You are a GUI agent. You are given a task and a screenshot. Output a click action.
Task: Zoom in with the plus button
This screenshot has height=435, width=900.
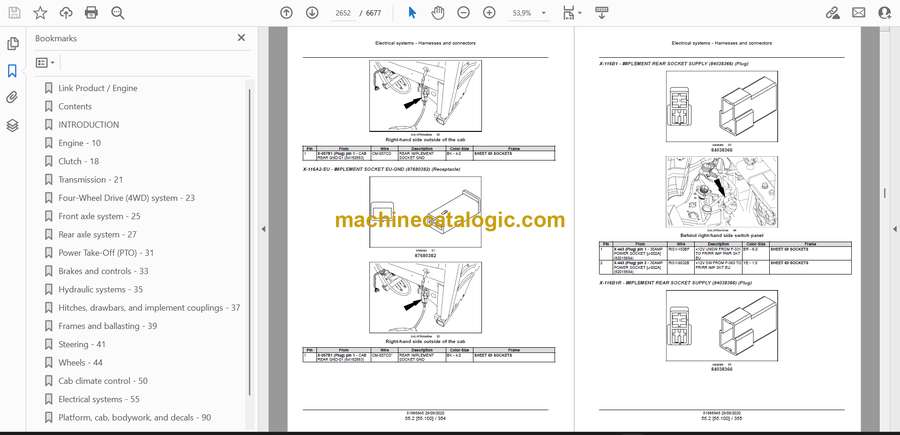[x=489, y=13]
